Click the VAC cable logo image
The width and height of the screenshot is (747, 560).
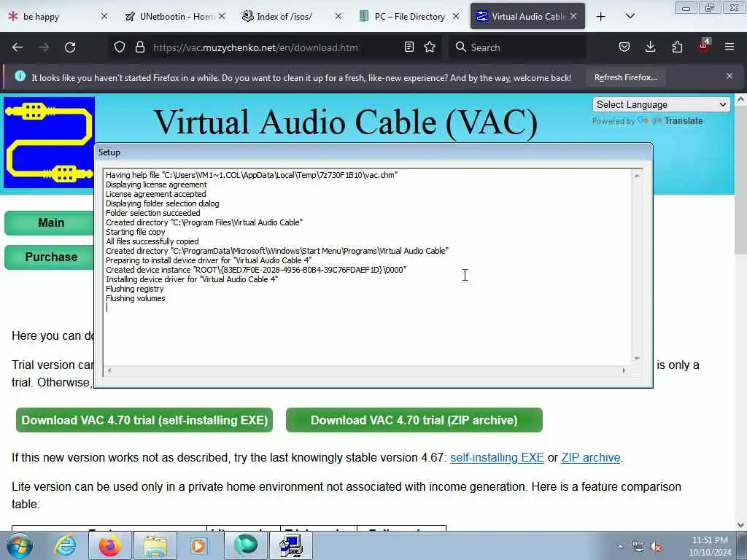pyautogui.click(x=49, y=142)
